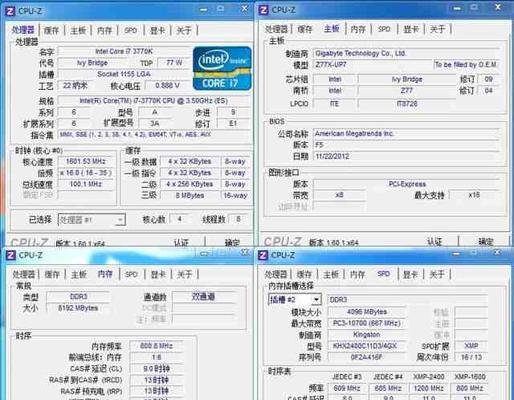Click TDP value 77 W
Viewport: 514px width, 400px height.
(174, 63)
